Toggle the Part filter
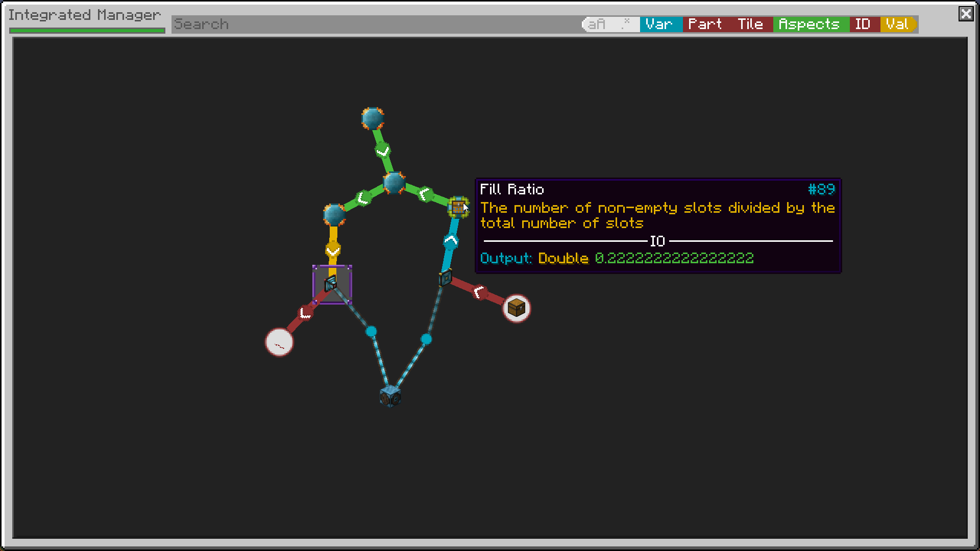 [x=705, y=24]
